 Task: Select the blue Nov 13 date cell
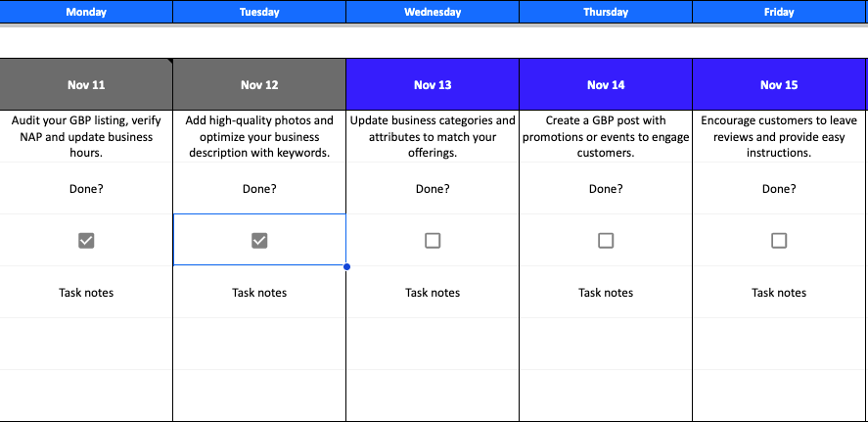point(433,85)
